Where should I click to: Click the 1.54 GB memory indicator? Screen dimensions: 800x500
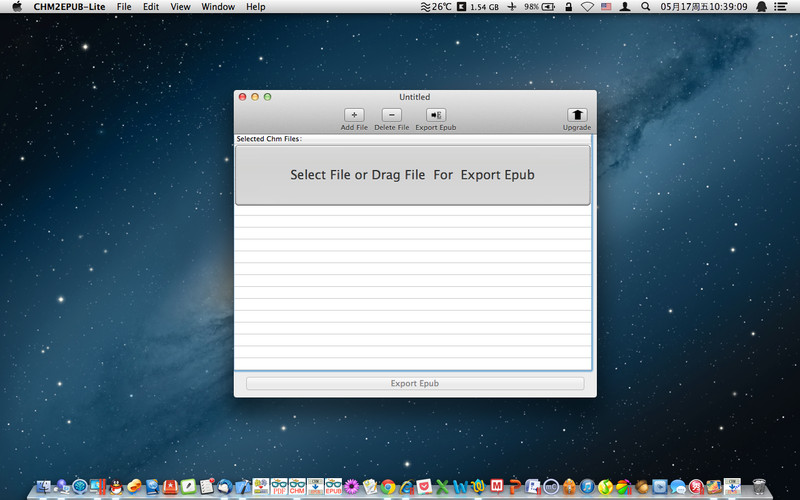(x=478, y=7)
